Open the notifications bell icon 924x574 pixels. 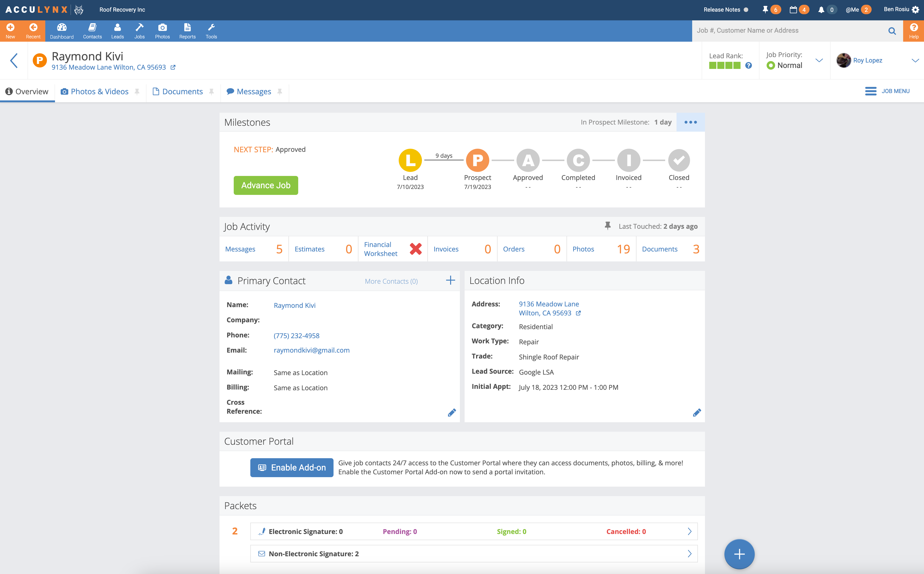(x=821, y=10)
